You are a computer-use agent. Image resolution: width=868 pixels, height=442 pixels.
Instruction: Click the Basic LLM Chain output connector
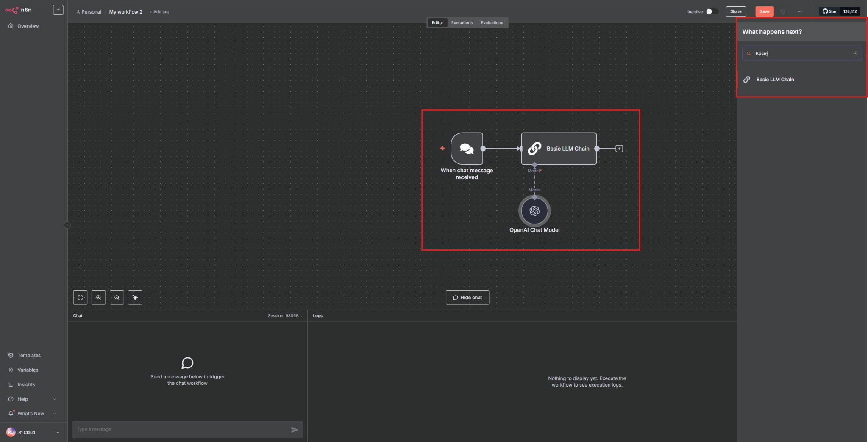pos(597,149)
